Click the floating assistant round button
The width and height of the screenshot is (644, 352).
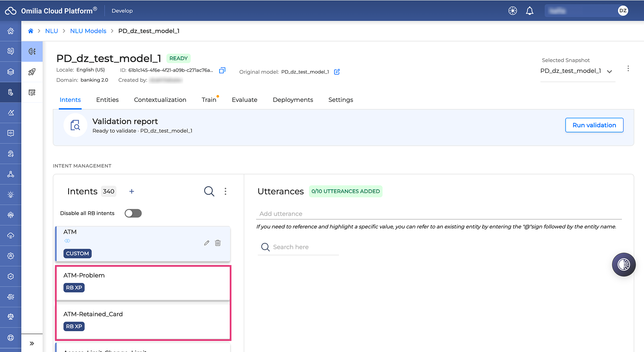point(624,265)
